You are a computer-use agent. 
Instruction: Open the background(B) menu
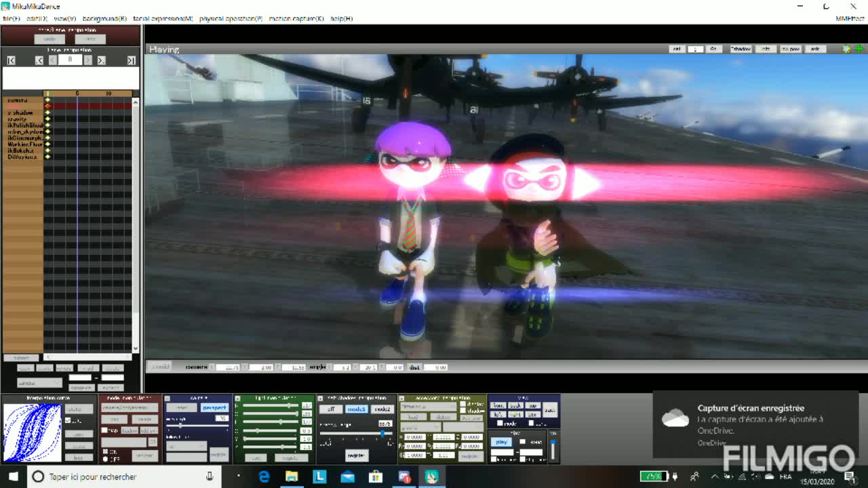tap(104, 18)
